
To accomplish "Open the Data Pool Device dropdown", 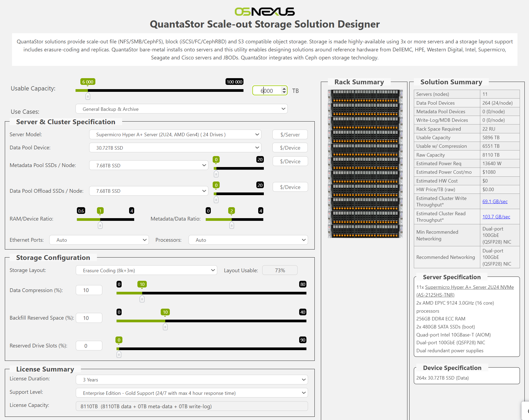I will pos(175,148).
